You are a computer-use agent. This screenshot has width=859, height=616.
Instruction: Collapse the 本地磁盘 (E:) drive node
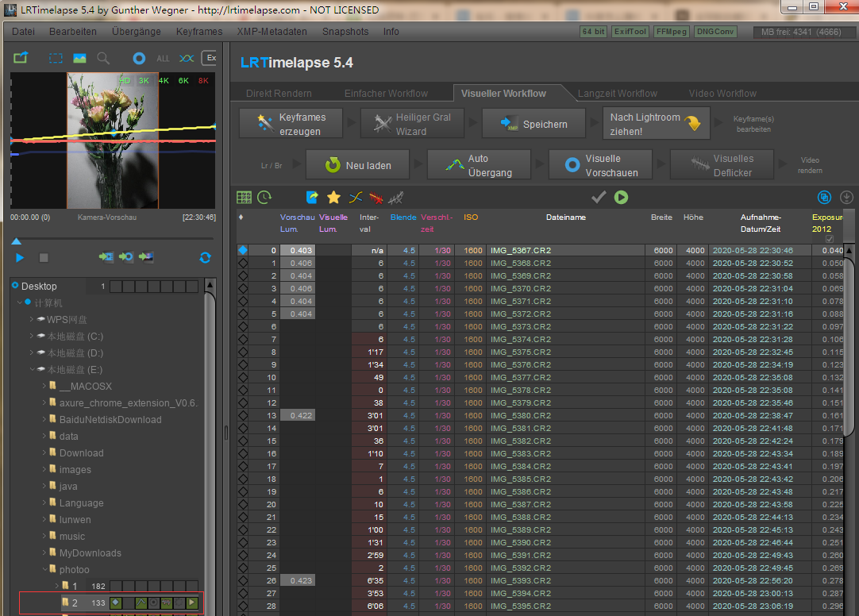(x=32, y=370)
